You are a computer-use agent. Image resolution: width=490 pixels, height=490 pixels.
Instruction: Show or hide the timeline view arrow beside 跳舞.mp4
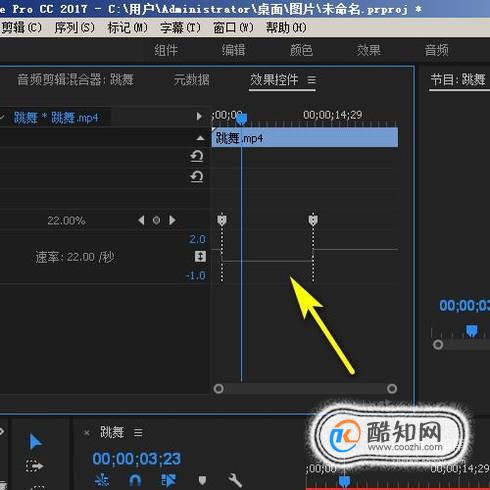199,116
